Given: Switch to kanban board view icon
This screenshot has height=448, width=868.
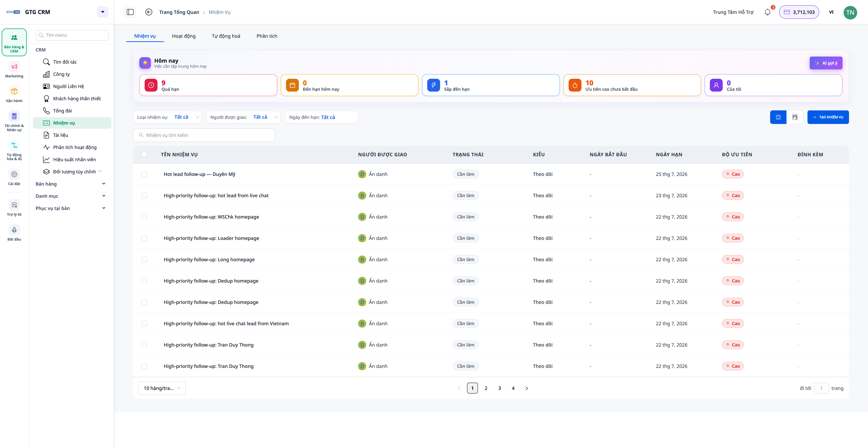Looking at the screenshot, I should [x=795, y=117].
